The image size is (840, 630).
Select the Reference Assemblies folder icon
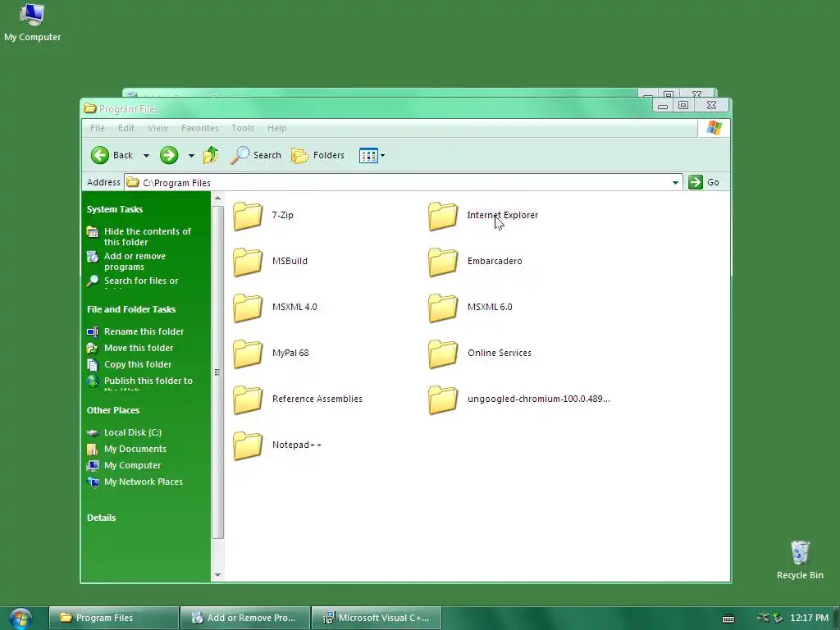[248, 399]
